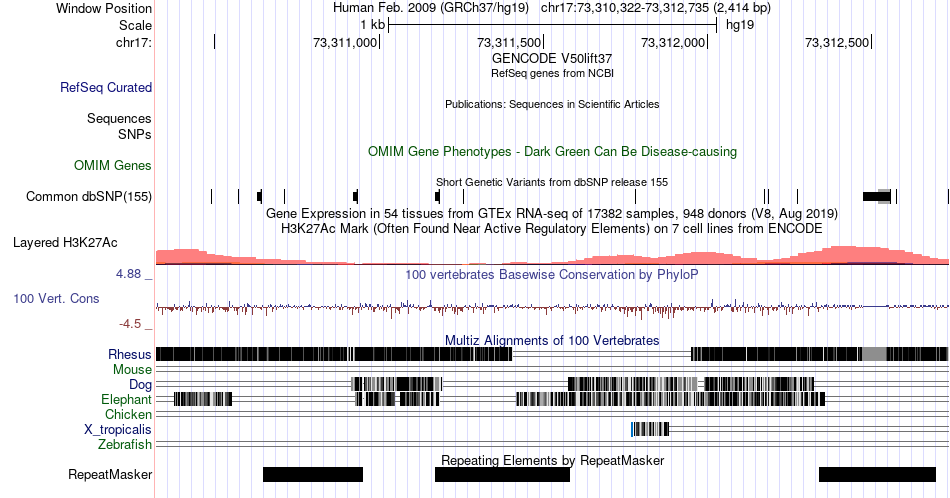Click the Window Position label

104,8
